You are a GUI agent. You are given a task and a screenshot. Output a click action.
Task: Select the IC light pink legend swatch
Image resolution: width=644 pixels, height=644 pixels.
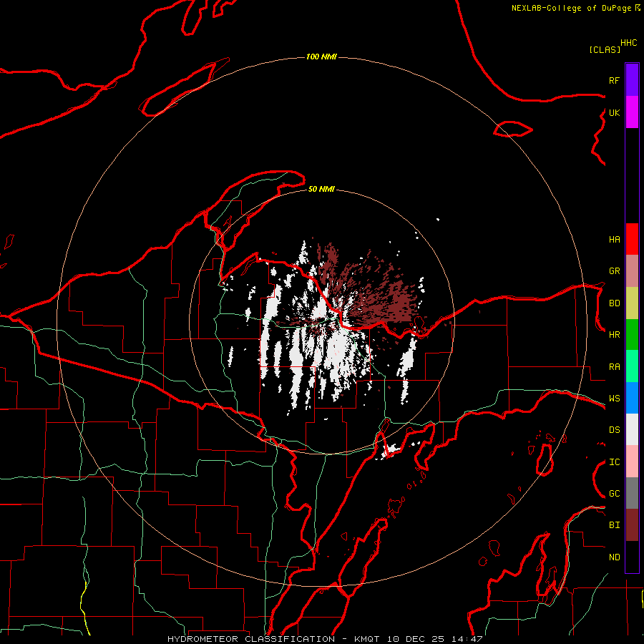(632, 462)
